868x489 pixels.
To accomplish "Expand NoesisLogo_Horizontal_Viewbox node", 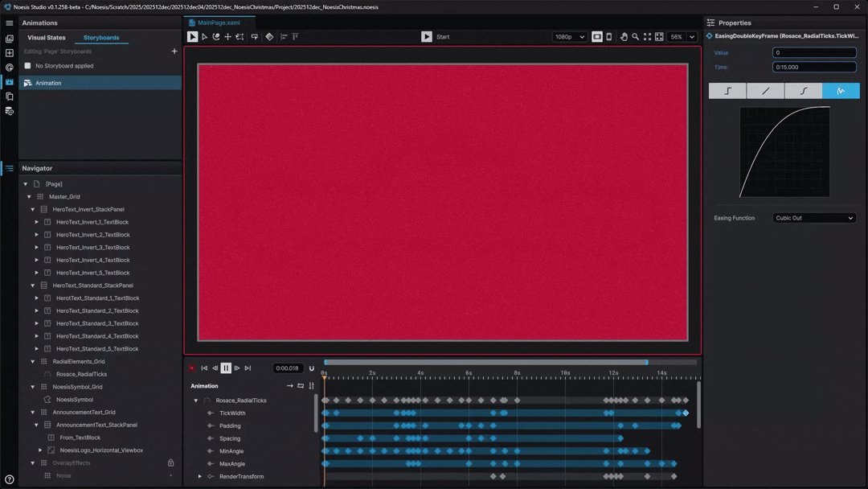I will tap(40, 450).
